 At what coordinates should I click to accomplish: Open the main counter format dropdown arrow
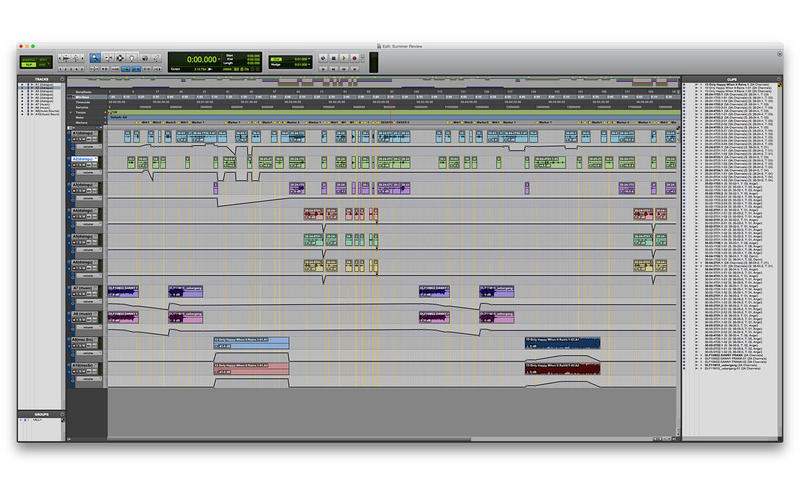click(x=219, y=59)
